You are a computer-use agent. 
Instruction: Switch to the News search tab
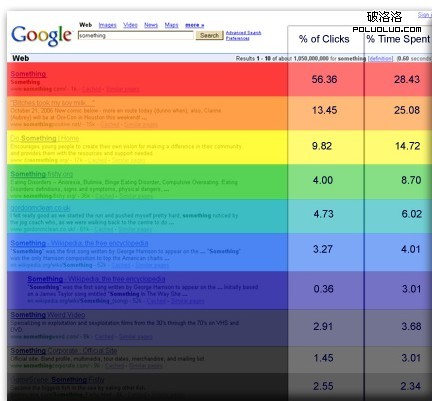151,25
